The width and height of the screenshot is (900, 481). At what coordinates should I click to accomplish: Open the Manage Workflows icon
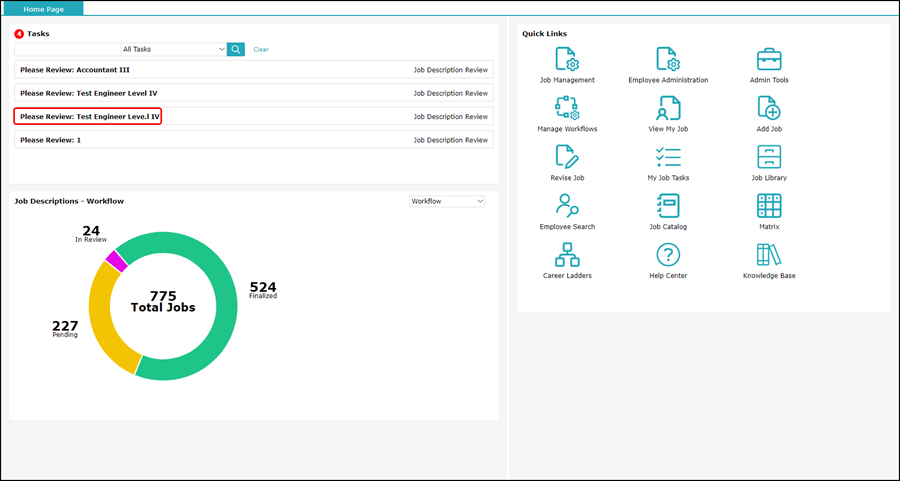[x=567, y=108]
